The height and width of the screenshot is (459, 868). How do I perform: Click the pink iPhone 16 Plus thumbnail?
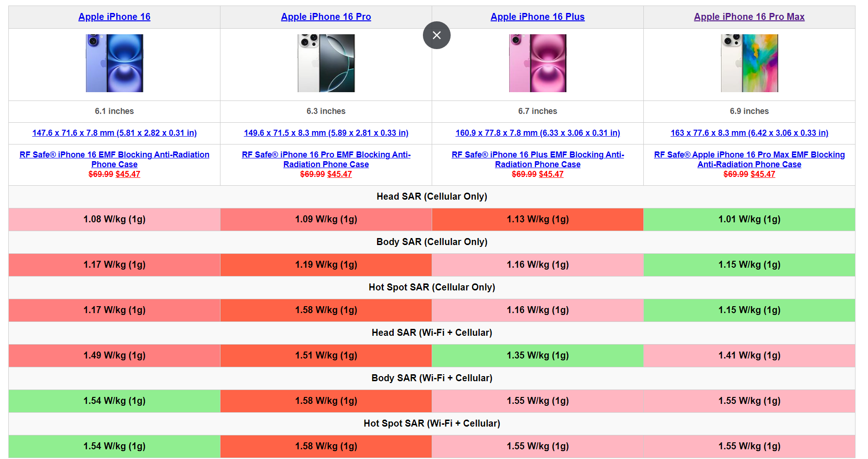pos(537,63)
